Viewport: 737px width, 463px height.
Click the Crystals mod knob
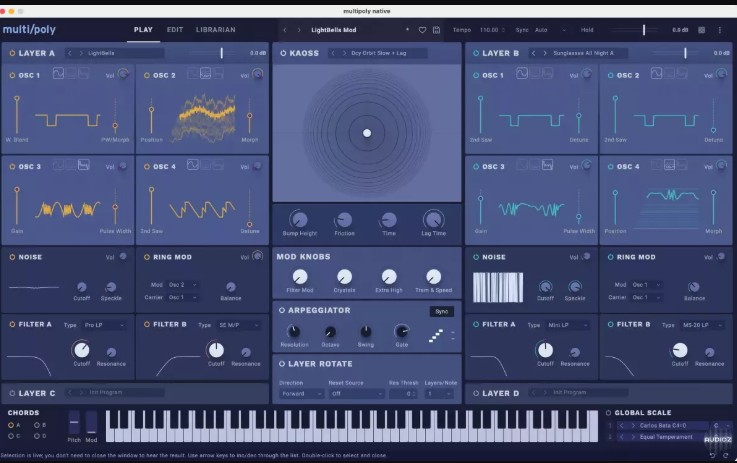point(345,277)
